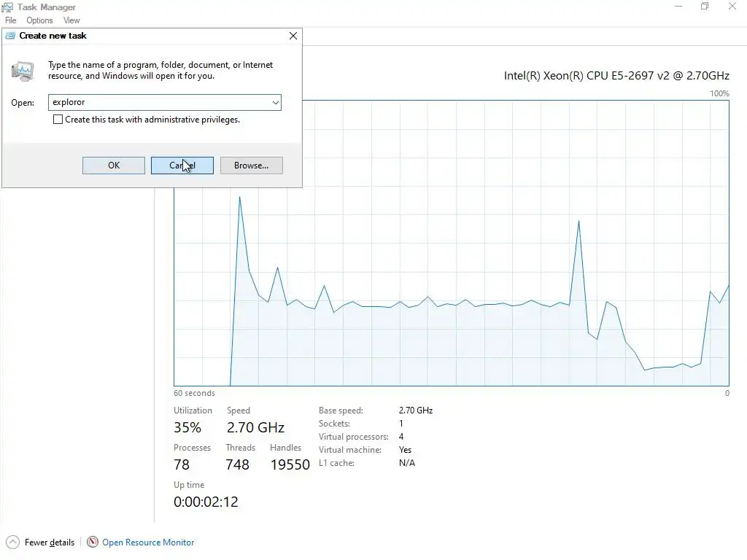Click the Base speed label

click(x=341, y=410)
